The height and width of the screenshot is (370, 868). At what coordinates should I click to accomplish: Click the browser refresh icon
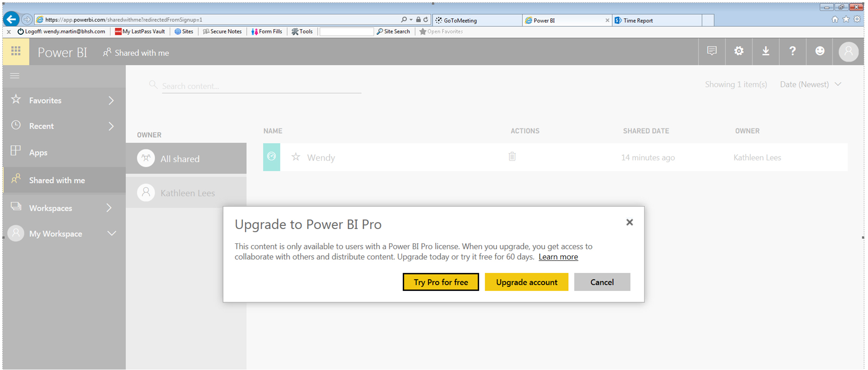point(426,19)
